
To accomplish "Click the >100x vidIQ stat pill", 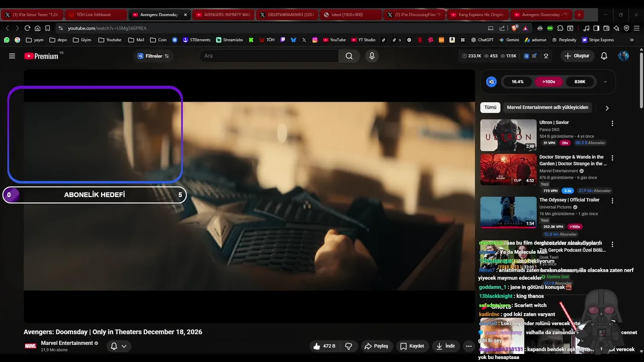I will [548, 81].
